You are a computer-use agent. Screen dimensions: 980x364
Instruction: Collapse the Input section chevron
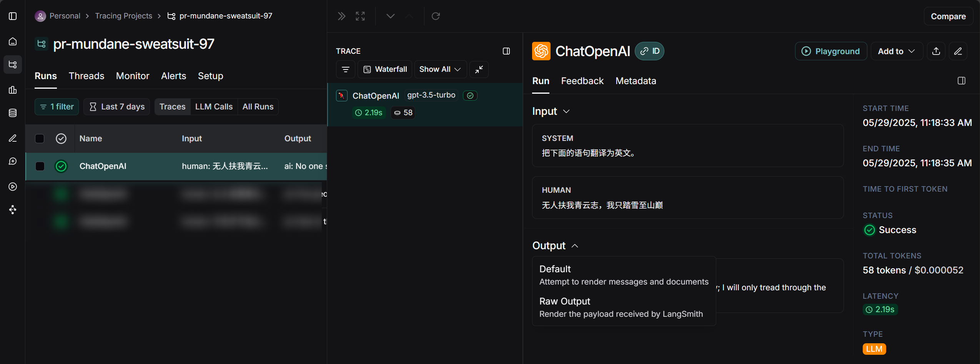566,111
